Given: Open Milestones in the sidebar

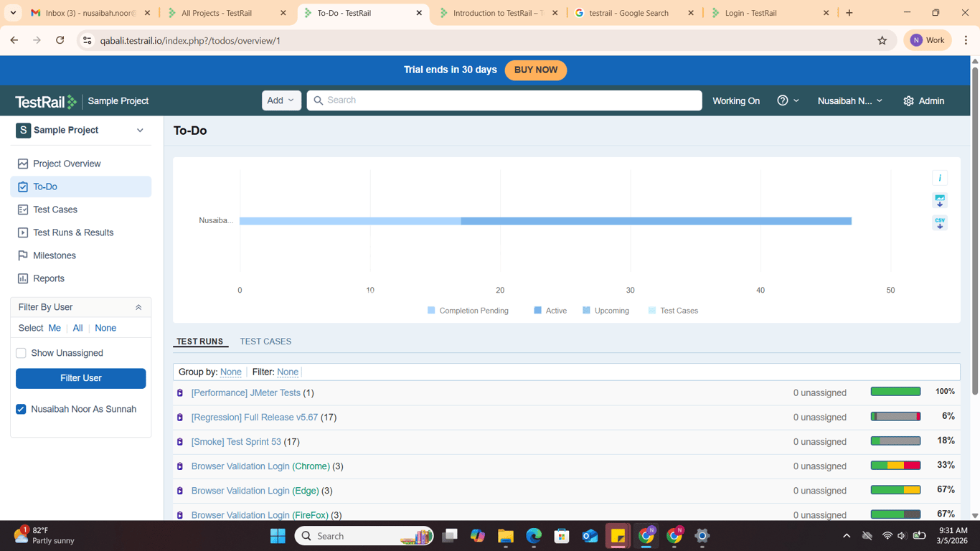Looking at the screenshot, I should [x=55, y=255].
